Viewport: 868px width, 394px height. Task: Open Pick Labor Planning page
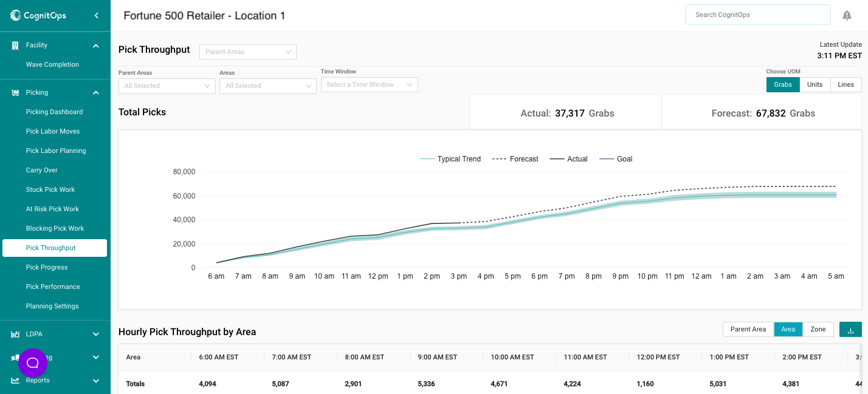click(56, 151)
